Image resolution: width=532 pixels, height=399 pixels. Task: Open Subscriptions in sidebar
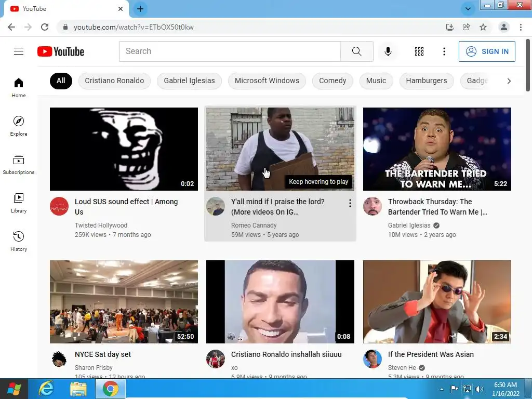[19, 165]
